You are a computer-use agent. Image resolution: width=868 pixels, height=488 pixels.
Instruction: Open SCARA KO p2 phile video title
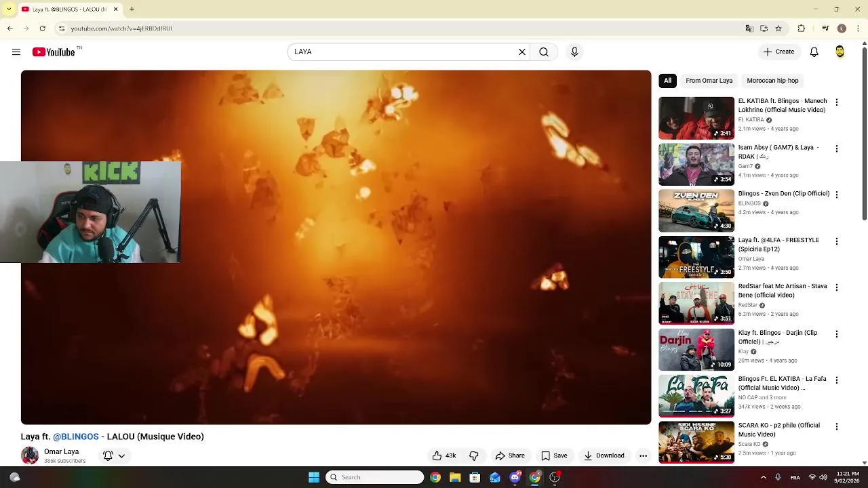tap(779, 430)
